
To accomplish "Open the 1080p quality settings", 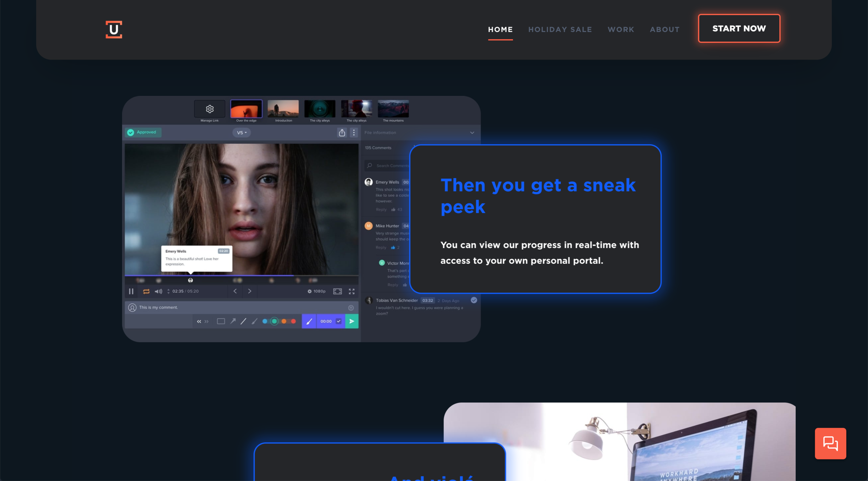I will tap(317, 291).
